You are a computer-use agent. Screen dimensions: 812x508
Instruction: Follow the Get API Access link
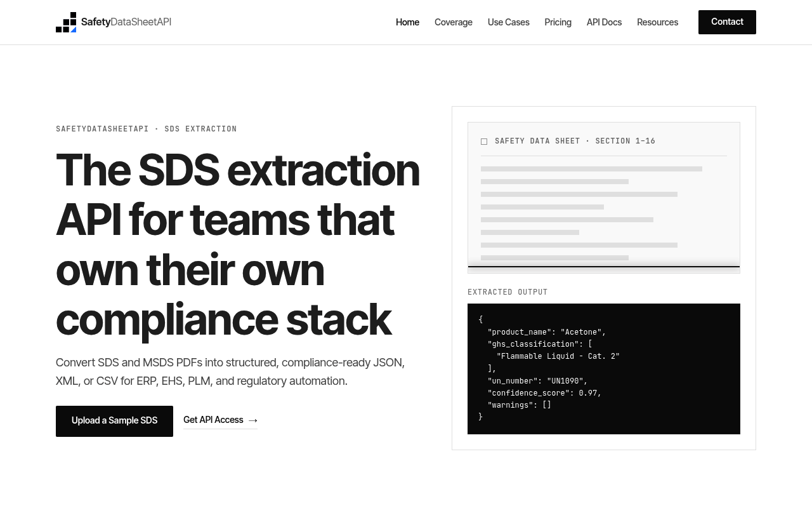pos(220,420)
